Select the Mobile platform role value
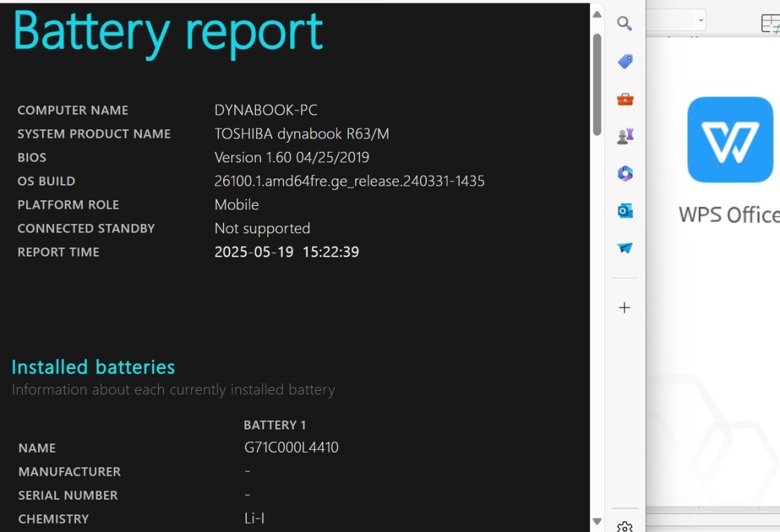The image size is (780, 532). [x=236, y=205]
